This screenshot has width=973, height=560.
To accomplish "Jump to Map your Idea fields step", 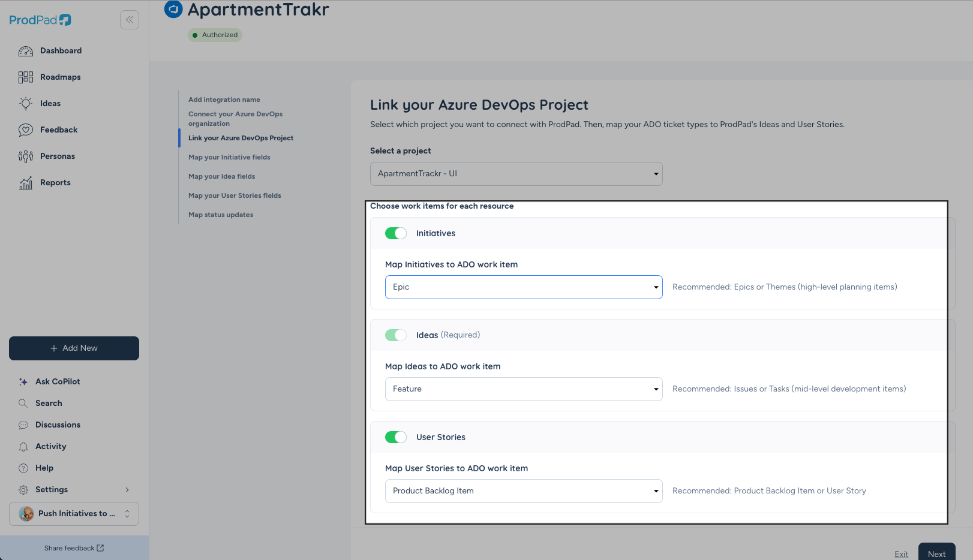I will click(x=222, y=176).
